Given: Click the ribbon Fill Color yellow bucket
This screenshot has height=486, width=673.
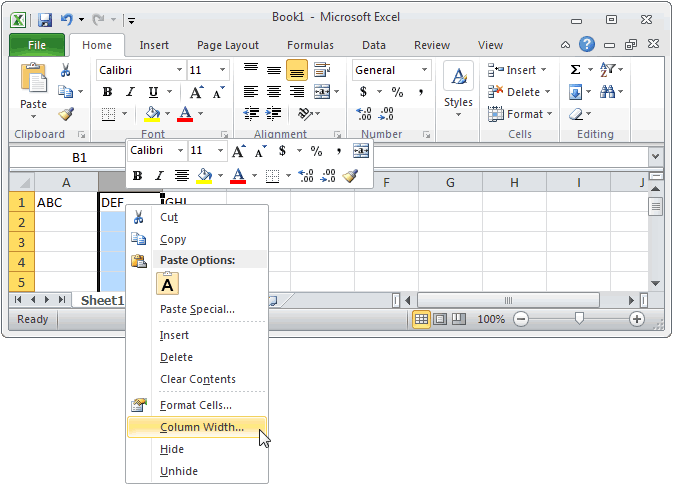Looking at the screenshot, I should tap(152, 114).
